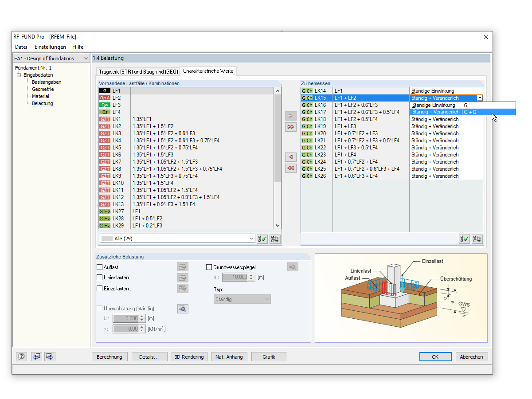
Task: Add selected load case to design list
Action: 290,116
